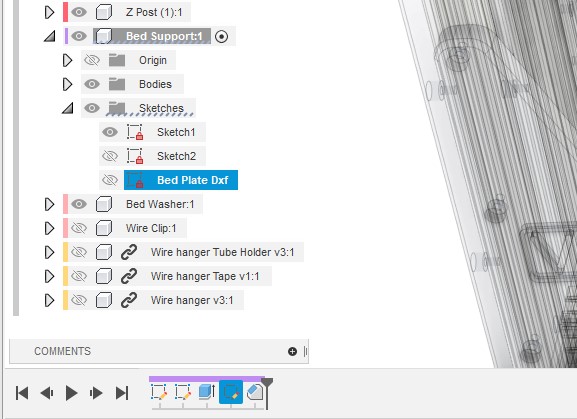Show the Bed Plate Dxf sketch
This screenshot has width=577, height=419.
click(x=110, y=180)
